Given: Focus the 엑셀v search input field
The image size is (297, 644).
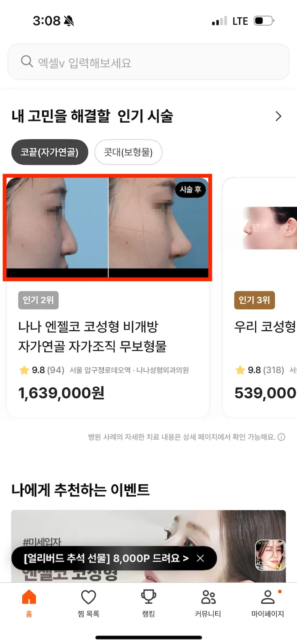Looking at the screenshot, I should [x=148, y=62].
